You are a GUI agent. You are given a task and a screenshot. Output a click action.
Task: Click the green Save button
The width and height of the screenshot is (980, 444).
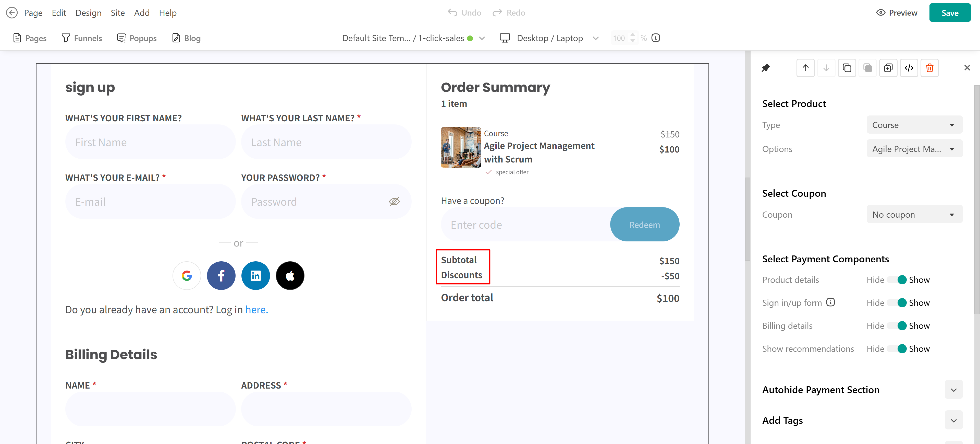(950, 13)
